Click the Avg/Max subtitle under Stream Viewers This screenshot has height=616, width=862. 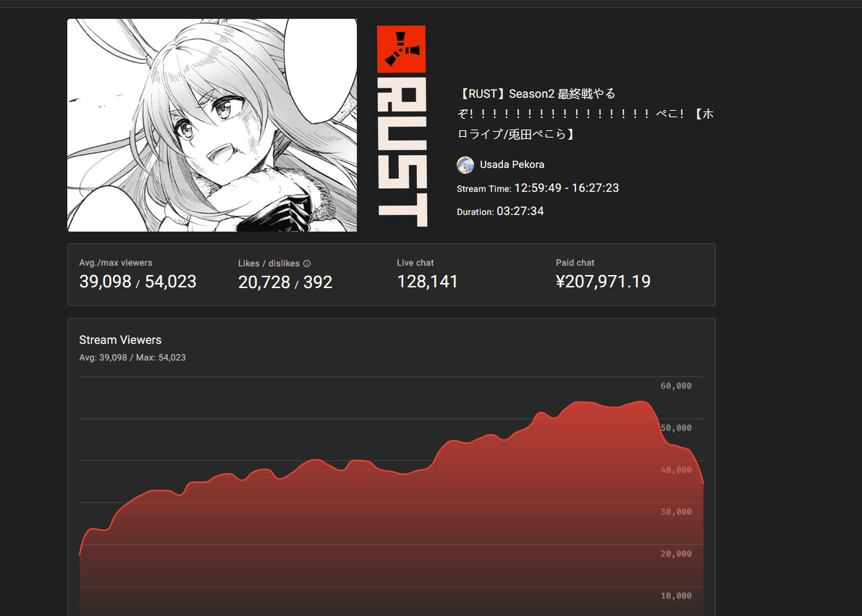coord(132,358)
